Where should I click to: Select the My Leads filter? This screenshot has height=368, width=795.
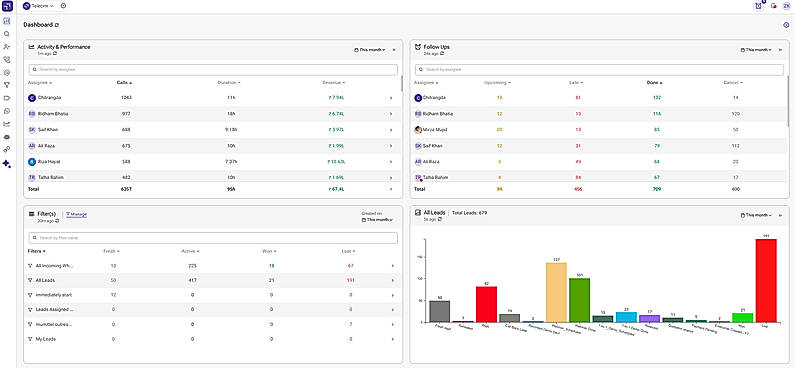coord(46,339)
